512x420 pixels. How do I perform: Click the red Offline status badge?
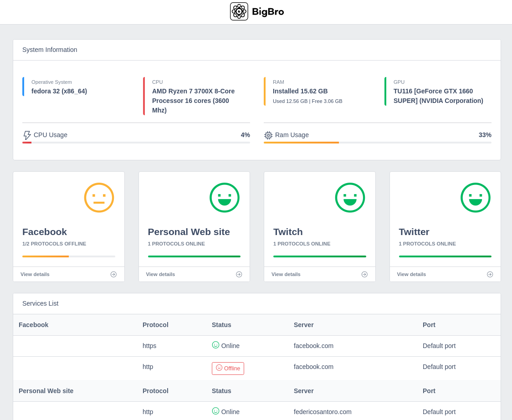228,369
